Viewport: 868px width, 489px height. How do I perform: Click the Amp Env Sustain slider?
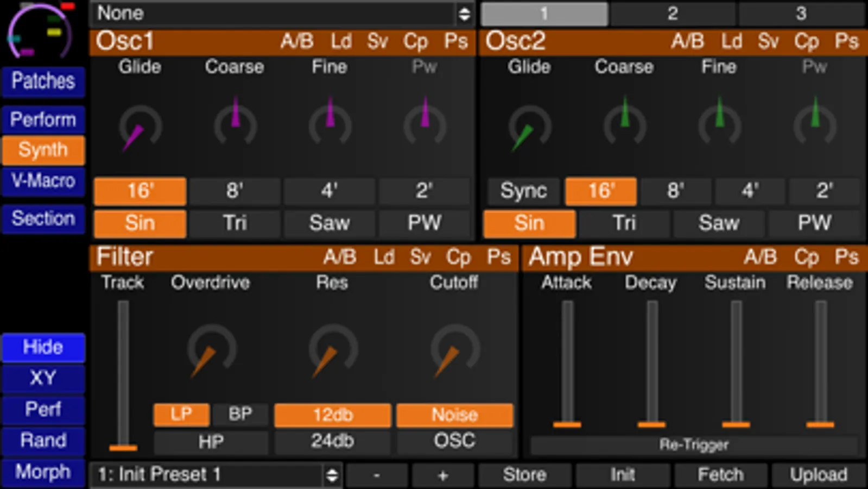click(736, 363)
